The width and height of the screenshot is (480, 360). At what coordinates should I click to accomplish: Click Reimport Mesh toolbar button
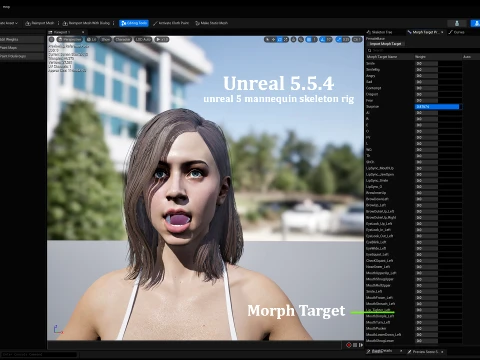tap(39, 23)
